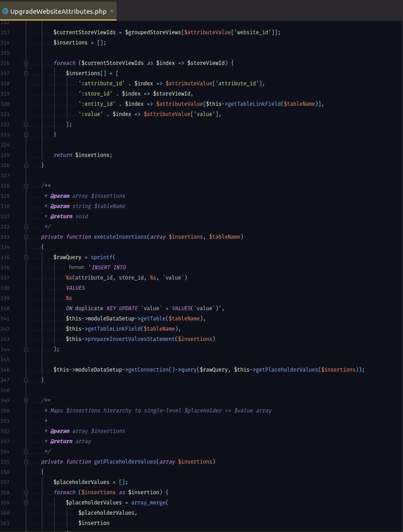The height and width of the screenshot is (532, 403).
Task: Fold the $insertions[] array at line 317
Action: (26, 73)
